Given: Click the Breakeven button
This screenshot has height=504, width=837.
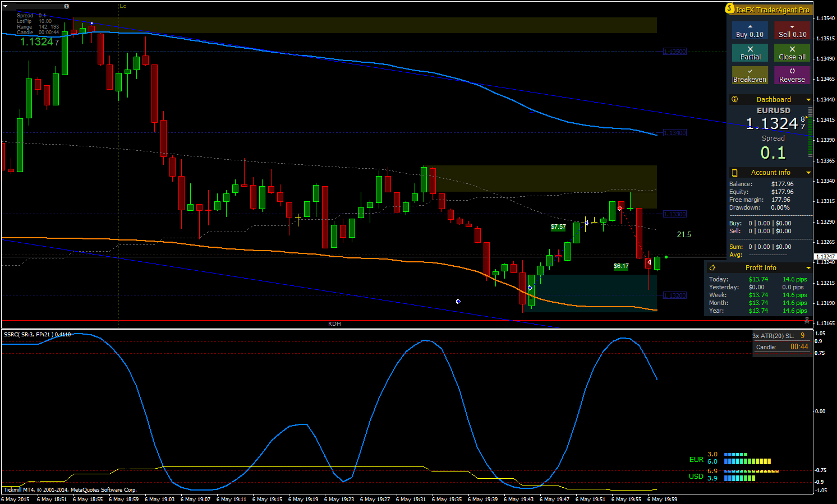Looking at the screenshot, I should pos(749,75).
